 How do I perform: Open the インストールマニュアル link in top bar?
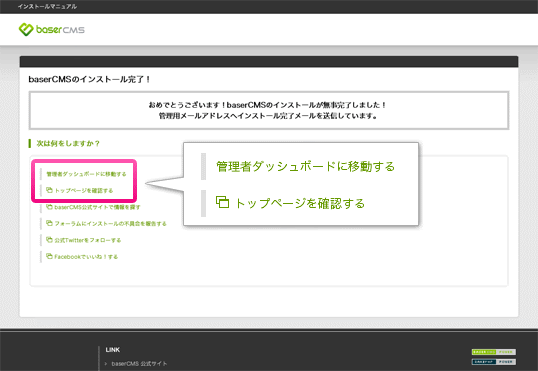47,7
